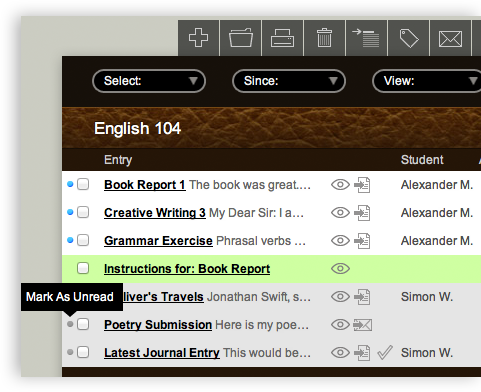
Task: Check the Book Report 1 checkbox
Action: tap(83, 184)
